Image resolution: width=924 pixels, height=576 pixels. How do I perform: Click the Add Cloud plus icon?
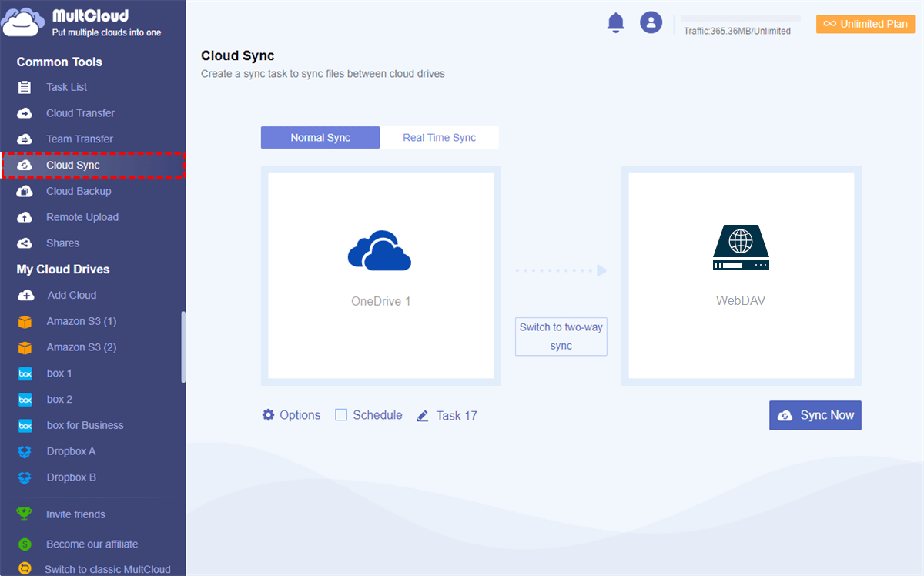(x=25, y=296)
